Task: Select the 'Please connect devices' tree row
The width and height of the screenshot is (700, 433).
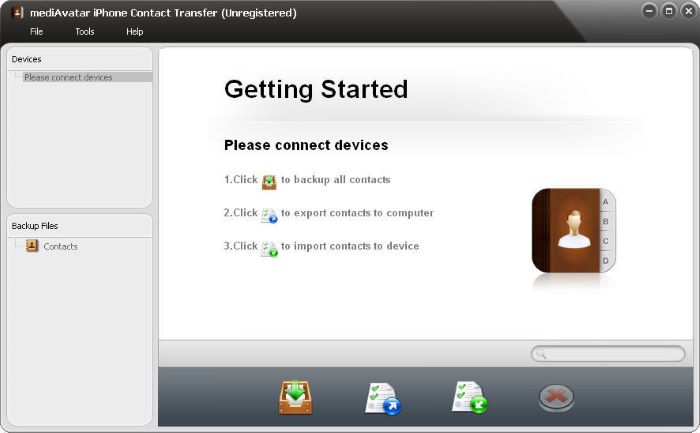Action: (x=87, y=77)
